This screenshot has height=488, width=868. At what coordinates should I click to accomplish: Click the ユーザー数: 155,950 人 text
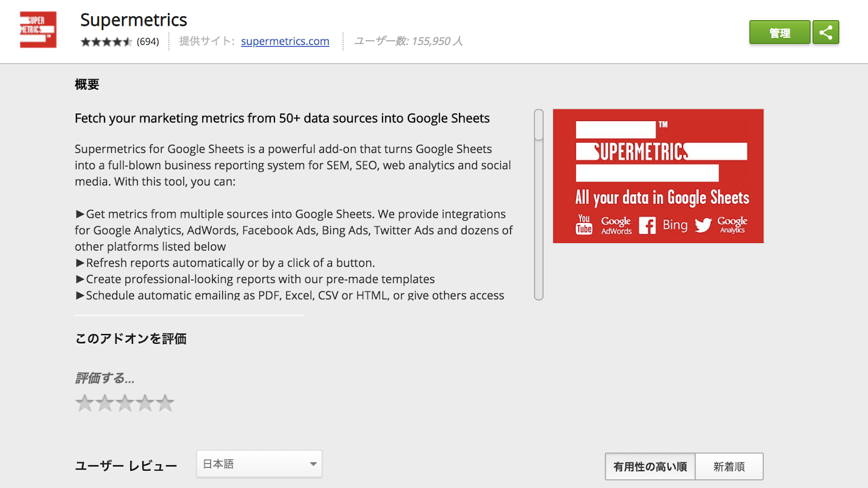[x=409, y=41]
